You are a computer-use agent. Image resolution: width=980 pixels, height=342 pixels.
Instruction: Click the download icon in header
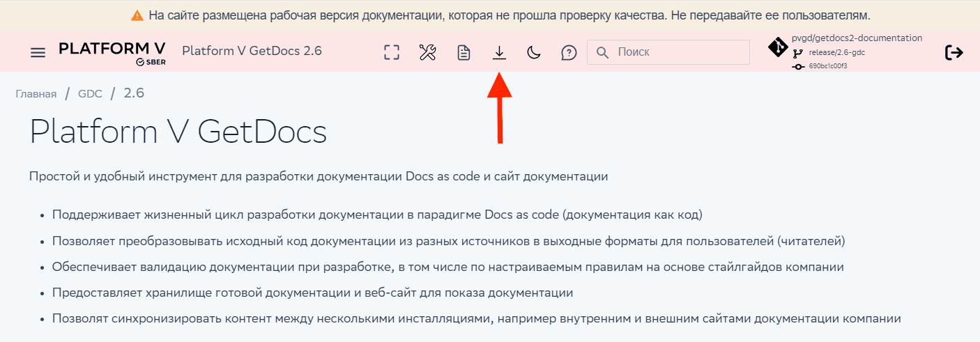click(499, 52)
